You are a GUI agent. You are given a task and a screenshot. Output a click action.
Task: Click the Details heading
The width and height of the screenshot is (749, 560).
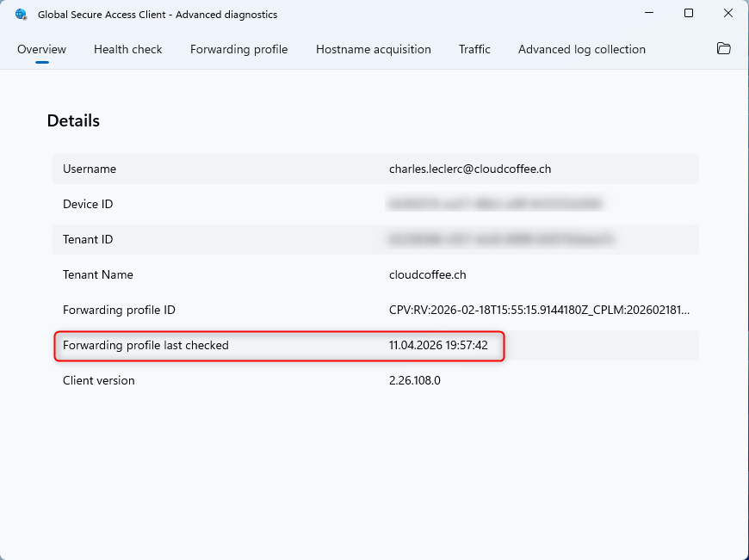click(x=73, y=120)
